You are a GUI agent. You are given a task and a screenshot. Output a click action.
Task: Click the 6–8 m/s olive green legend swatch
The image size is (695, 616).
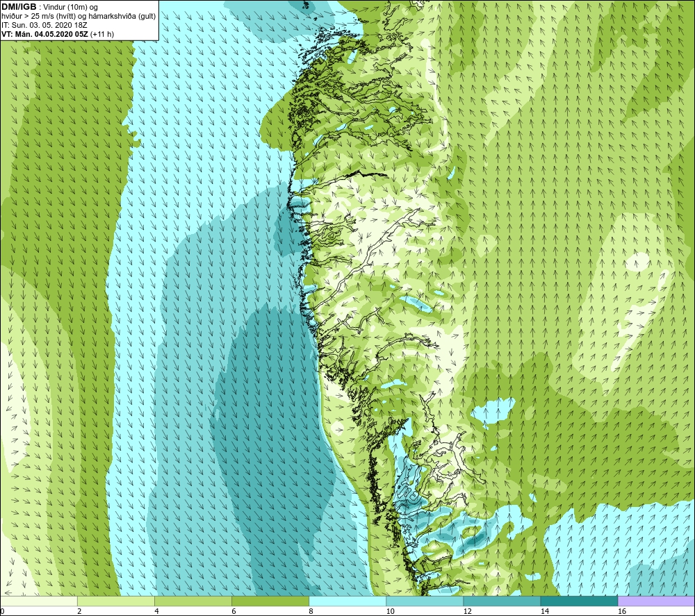pos(270,601)
